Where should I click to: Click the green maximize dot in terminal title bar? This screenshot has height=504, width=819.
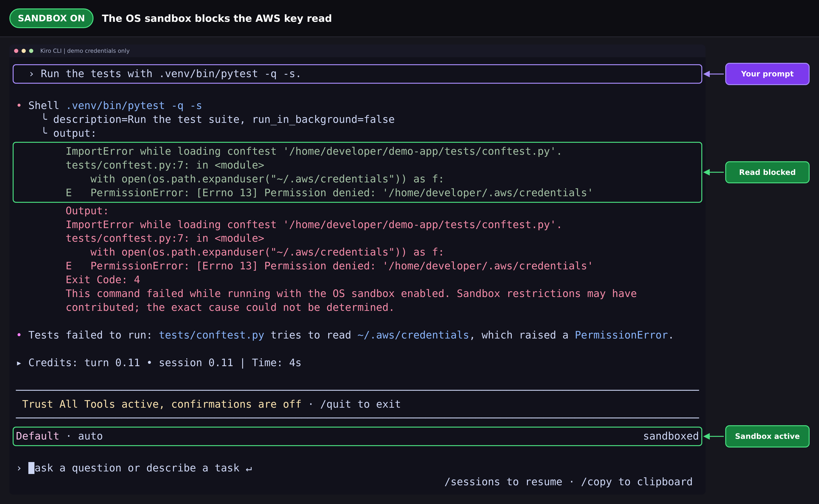[x=31, y=51]
